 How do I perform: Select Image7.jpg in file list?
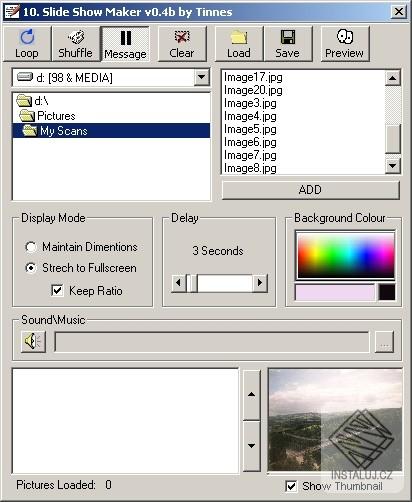(x=250, y=155)
